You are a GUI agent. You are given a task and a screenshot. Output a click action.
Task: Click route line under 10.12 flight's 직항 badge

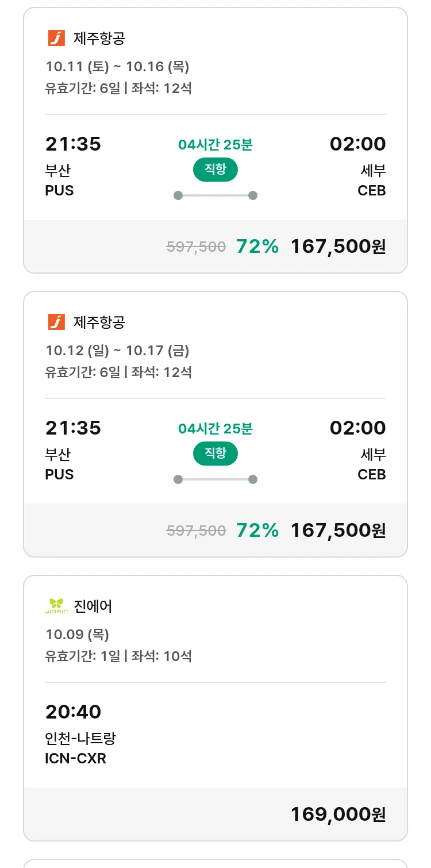point(215,479)
